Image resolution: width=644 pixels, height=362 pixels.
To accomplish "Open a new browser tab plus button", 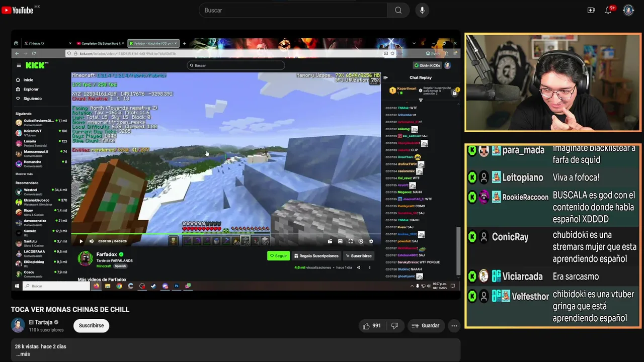I will pyautogui.click(x=184, y=44).
